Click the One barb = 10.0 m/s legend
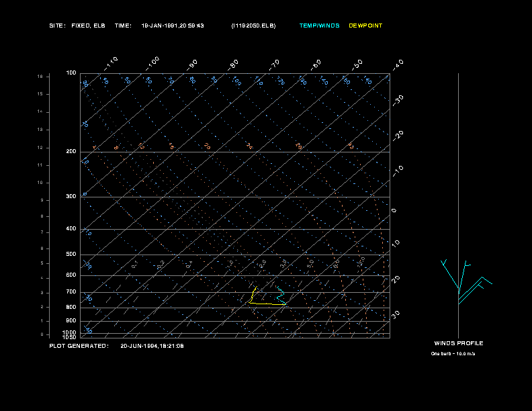Image resolution: width=532 pixels, height=411 pixels. (x=453, y=354)
